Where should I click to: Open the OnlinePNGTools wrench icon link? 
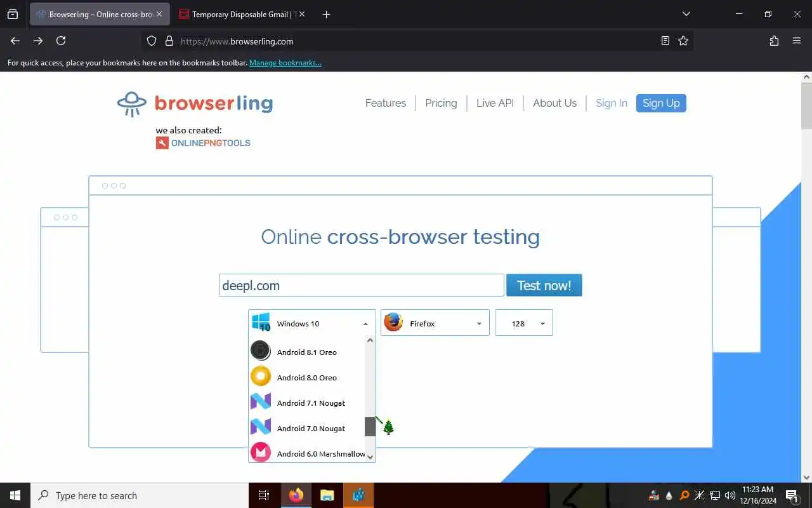162,143
